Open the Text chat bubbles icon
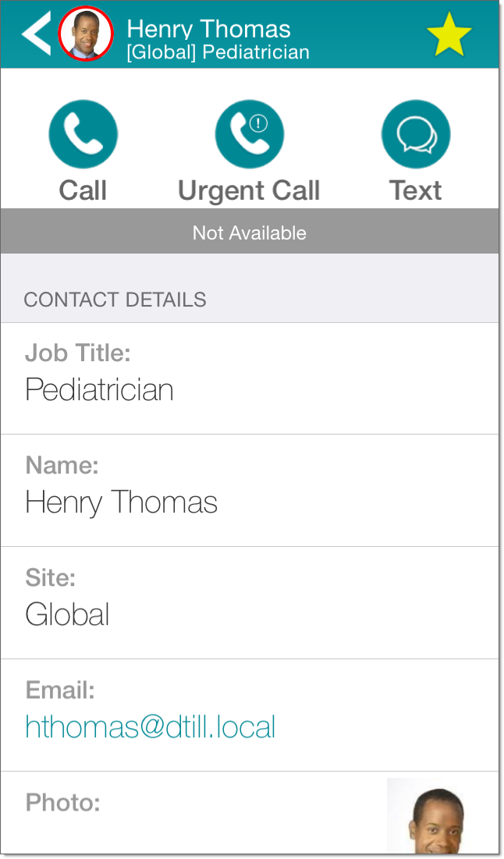504x859 pixels. click(x=416, y=134)
